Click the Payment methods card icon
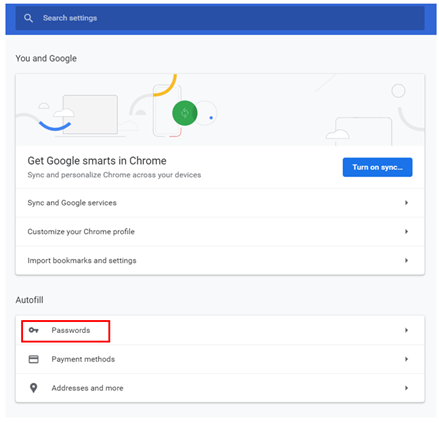Screen dimensions: 439x423 pyautogui.click(x=34, y=359)
